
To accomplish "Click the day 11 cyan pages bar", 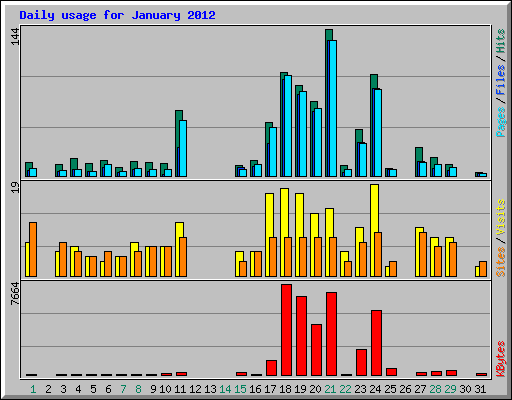I will coord(183,148).
